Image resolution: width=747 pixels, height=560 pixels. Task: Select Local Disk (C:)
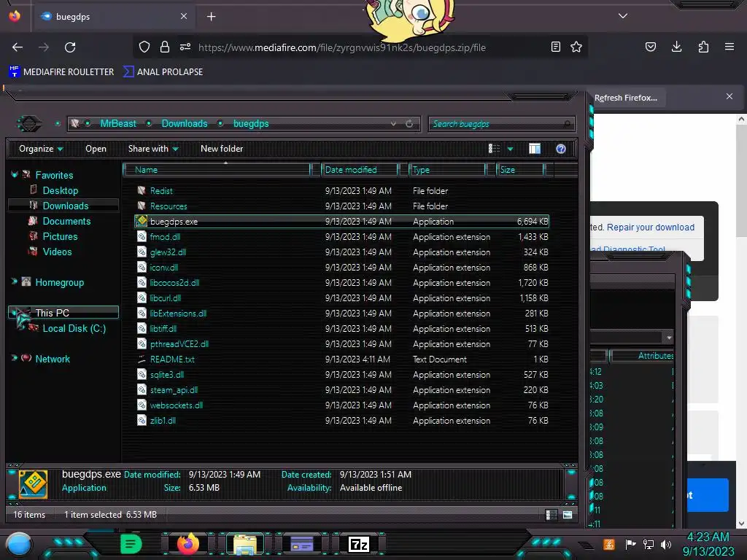click(74, 328)
